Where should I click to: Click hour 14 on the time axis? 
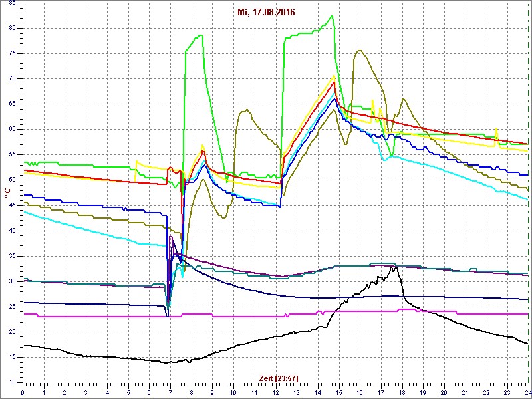tap(318, 391)
